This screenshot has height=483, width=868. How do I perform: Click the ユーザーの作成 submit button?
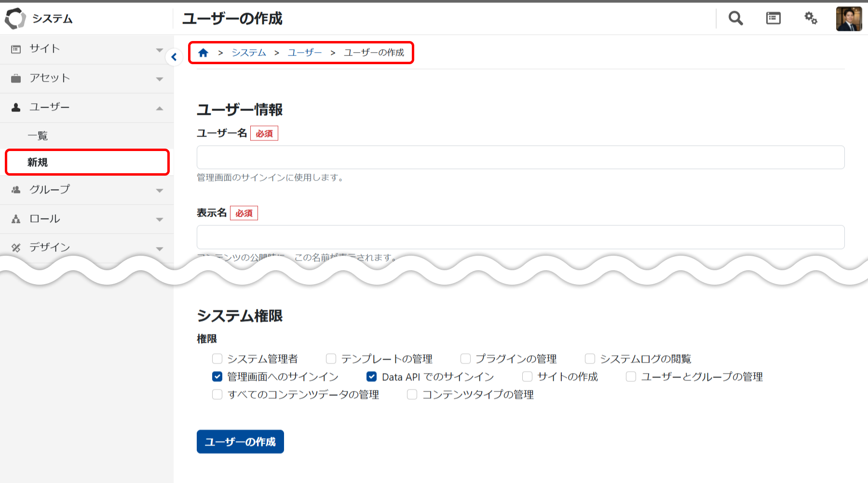[x=240, y=442]
